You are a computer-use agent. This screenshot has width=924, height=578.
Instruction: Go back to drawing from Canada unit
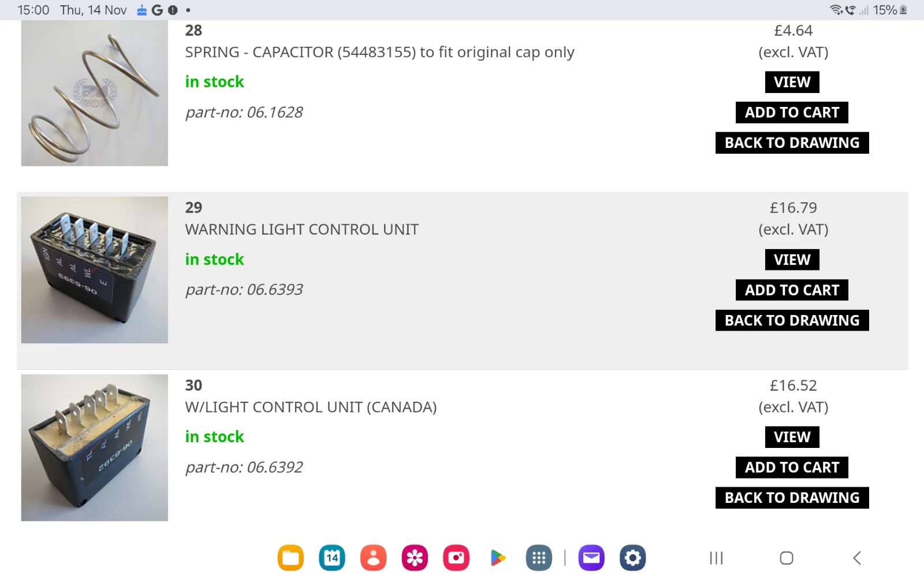(792, 498)
